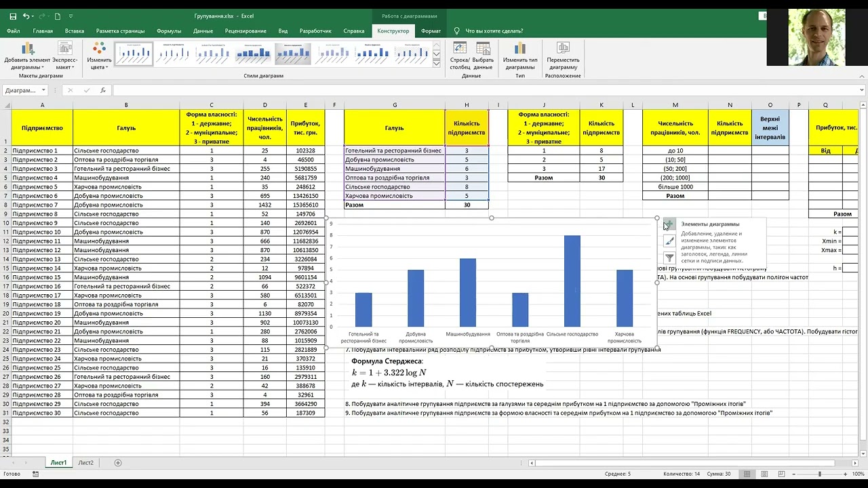Click the macro recording icon in status bar
Image resolution: width=868 pixels, height=488 pixels.
(x=35, y=474)
